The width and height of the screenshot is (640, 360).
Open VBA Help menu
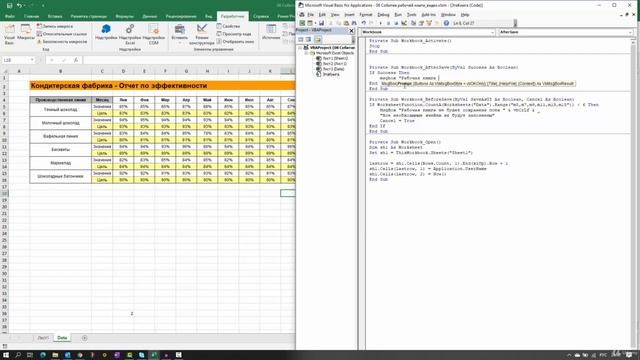point(465,15)
